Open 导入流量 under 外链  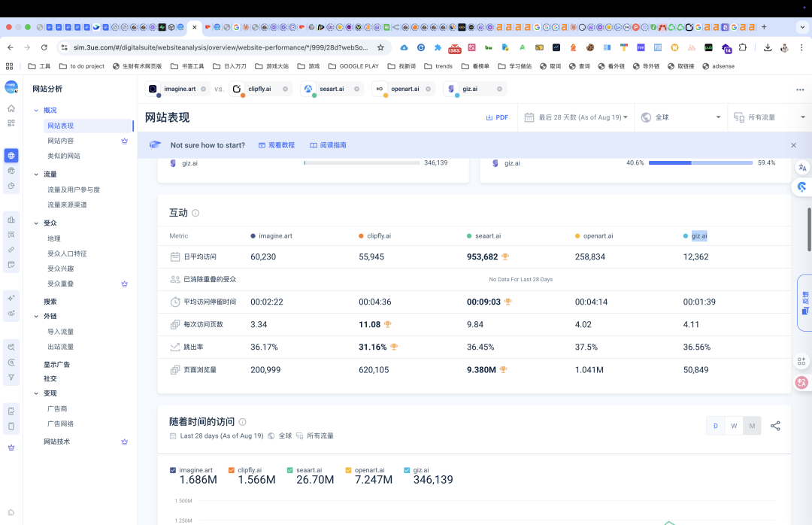(61, 332)
